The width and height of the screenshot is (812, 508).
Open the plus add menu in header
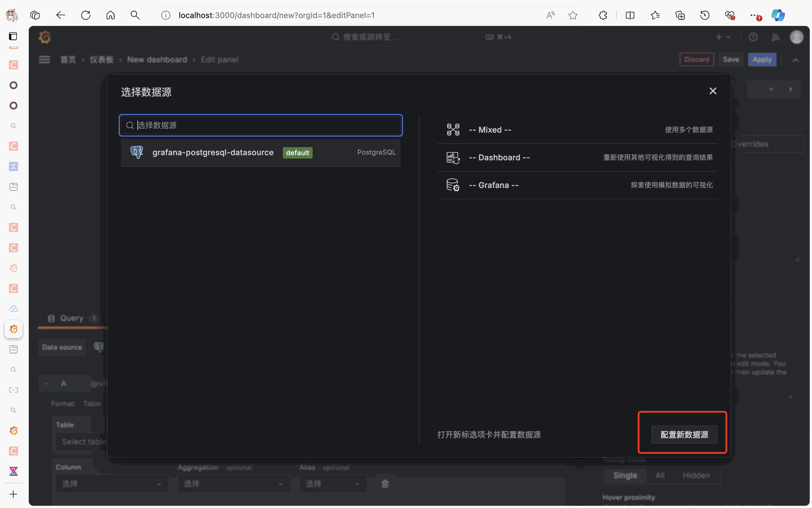723,37
